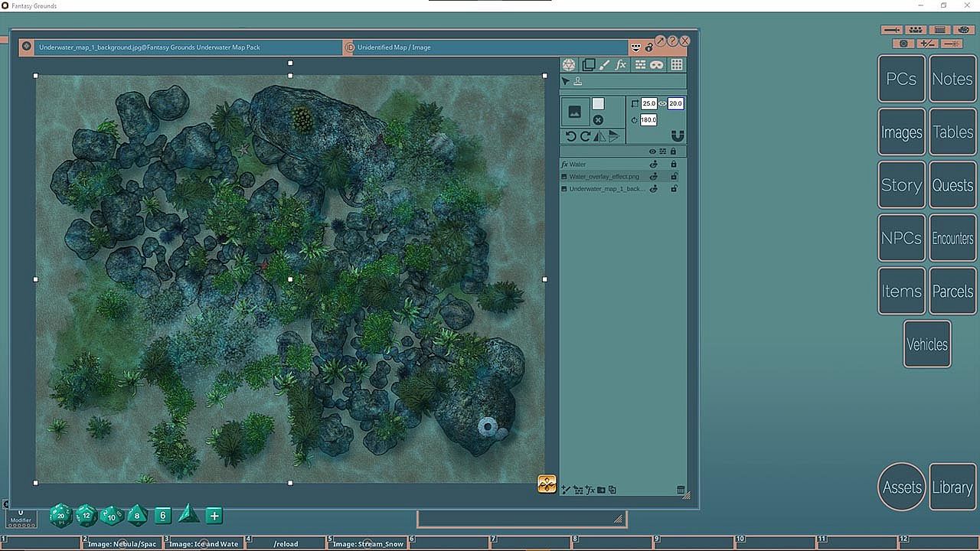
Task: Select the Underwater_map_1_background title tab
Action: click(x=149, y=47)
